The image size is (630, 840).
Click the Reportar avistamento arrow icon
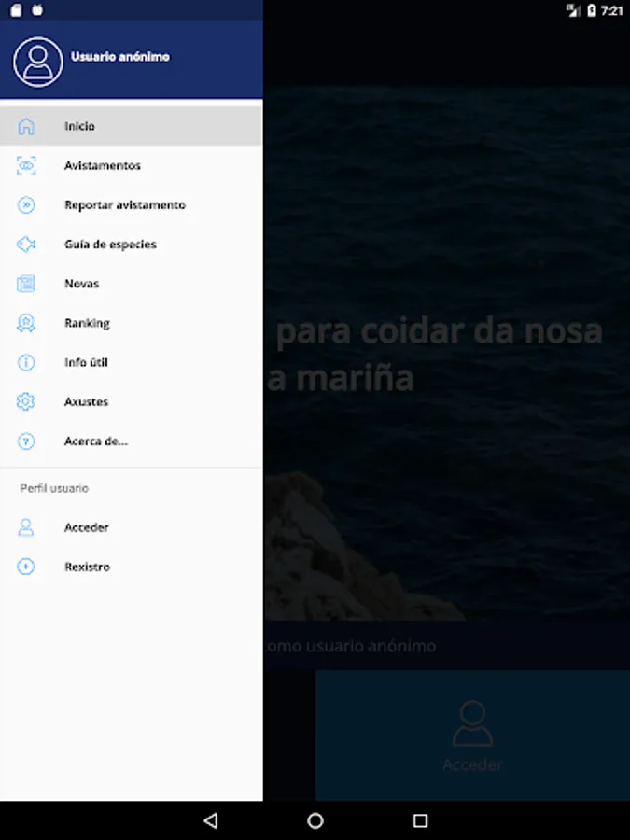[26, 205]
